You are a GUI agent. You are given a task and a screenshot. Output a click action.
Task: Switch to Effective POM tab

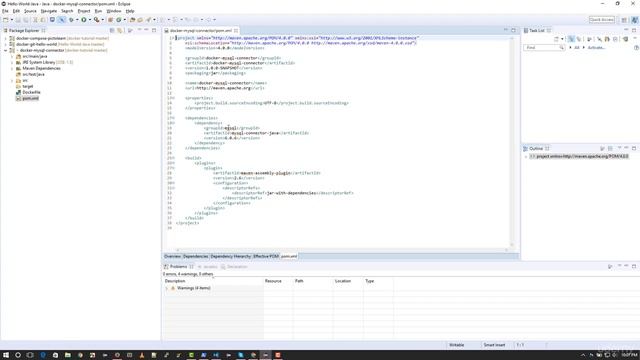(266, 256)
